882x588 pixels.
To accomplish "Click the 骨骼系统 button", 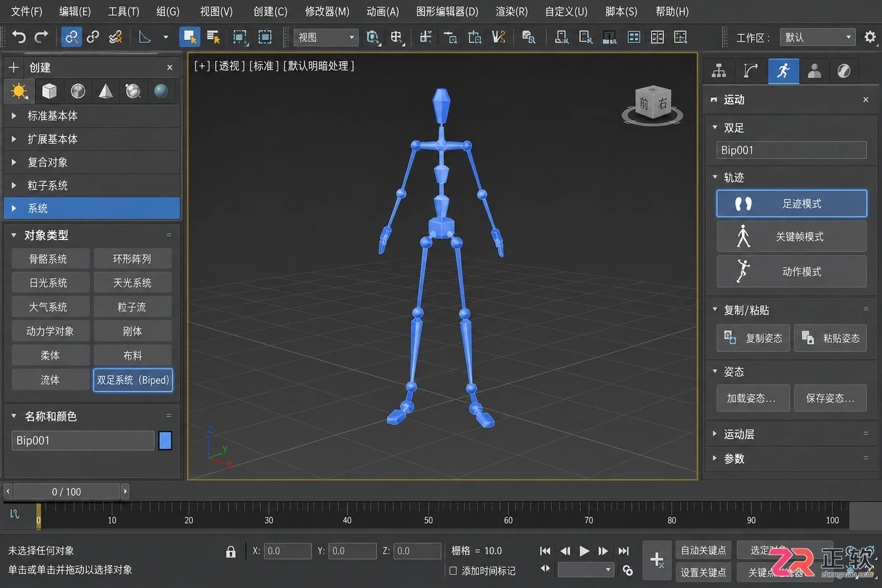I will pos(51,259).
